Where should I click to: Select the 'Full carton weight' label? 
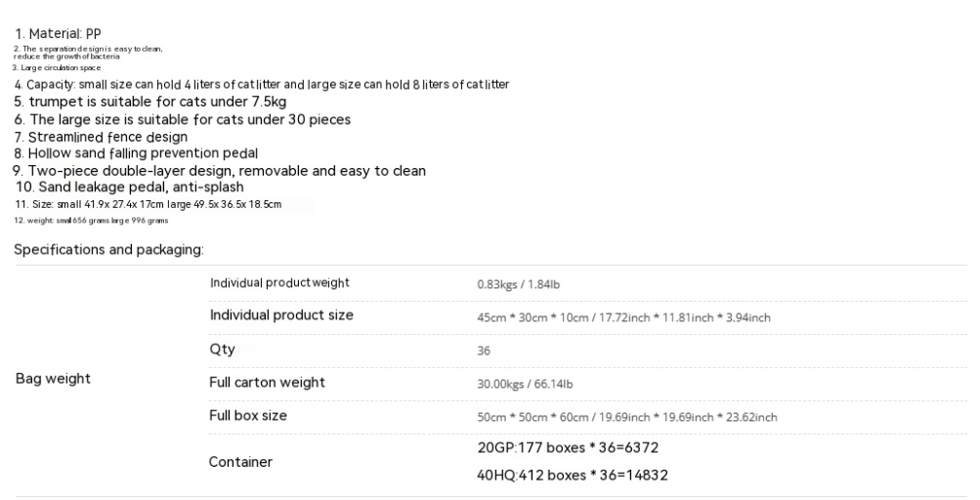[x=267, y=382]
